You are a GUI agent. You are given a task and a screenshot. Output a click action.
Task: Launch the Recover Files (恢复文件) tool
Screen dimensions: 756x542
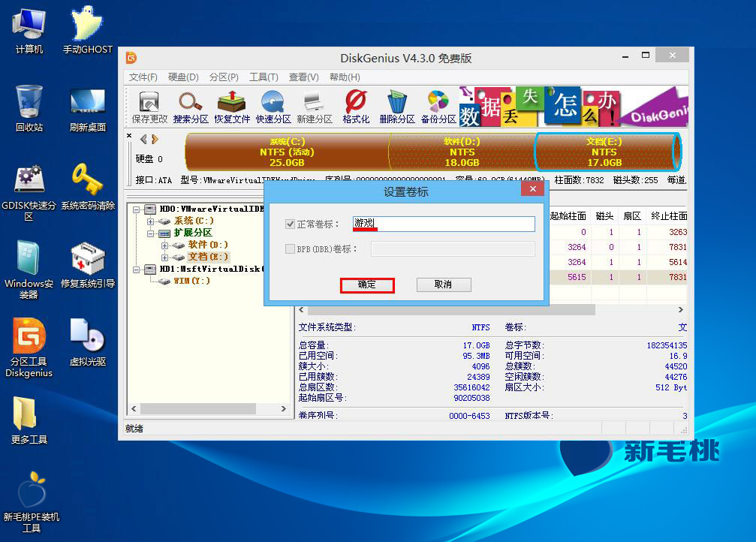[x=232, y=107]
